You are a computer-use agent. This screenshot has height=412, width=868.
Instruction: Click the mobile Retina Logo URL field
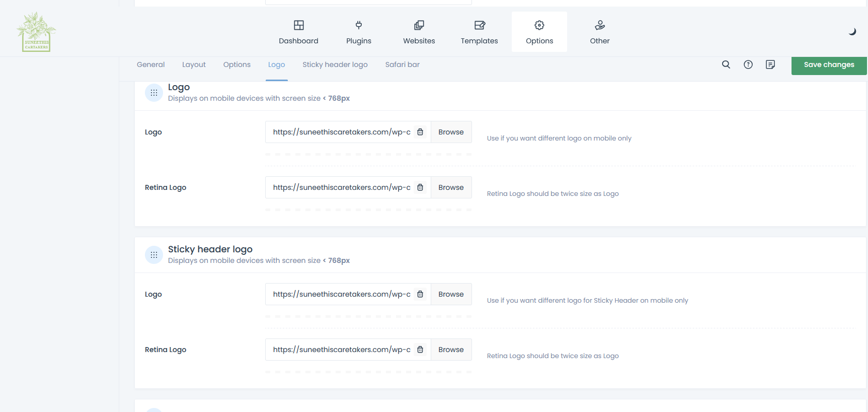pyautogui.click(x=341, y=187)
